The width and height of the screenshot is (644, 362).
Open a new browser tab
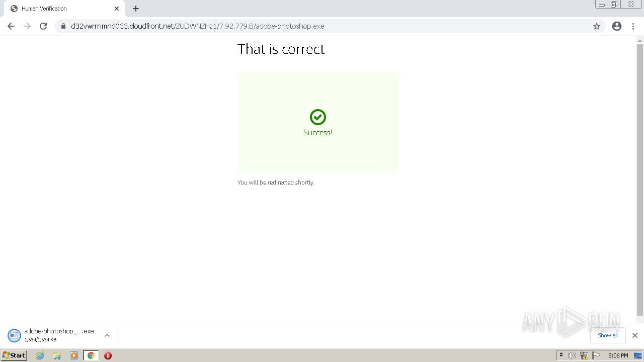(136, 9)
